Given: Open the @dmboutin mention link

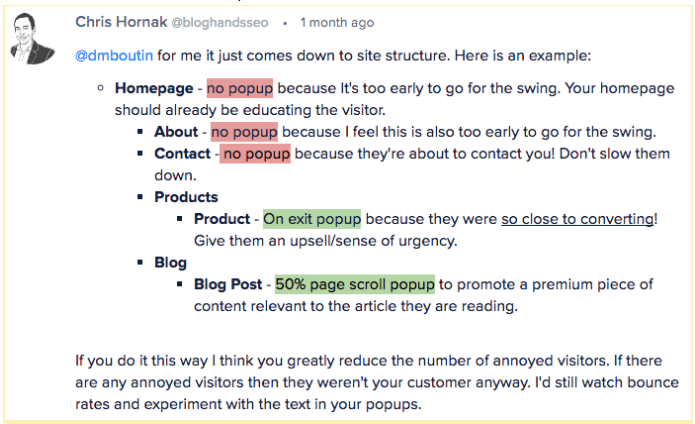Looking at the screenshot, I should (113, 55).
